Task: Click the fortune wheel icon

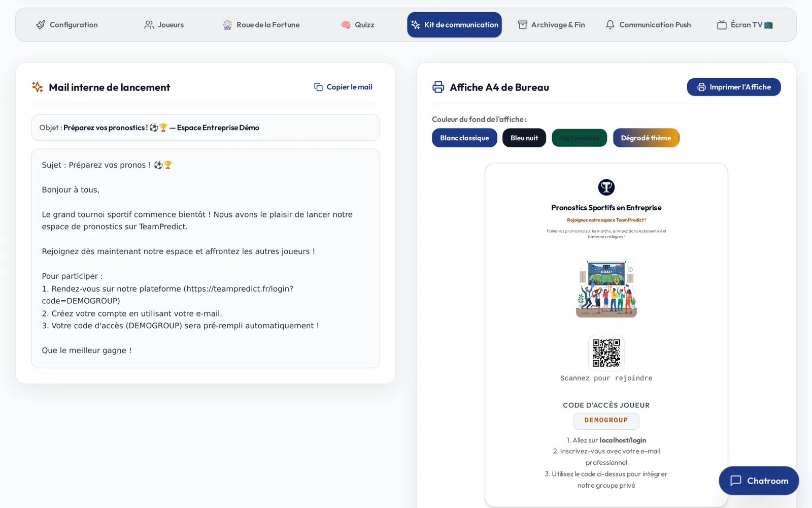Action: point(227,25)
